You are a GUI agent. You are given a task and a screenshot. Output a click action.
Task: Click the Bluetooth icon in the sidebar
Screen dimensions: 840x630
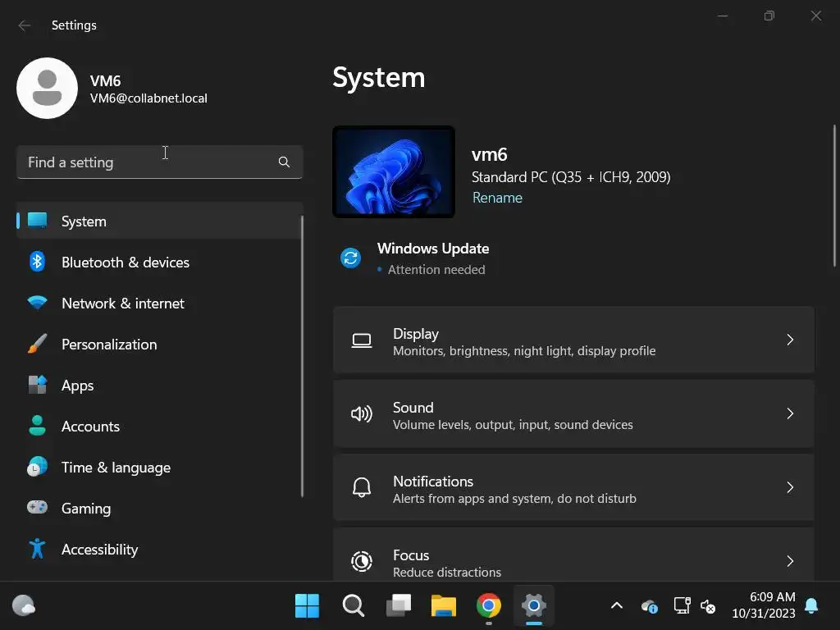[37, 262]
